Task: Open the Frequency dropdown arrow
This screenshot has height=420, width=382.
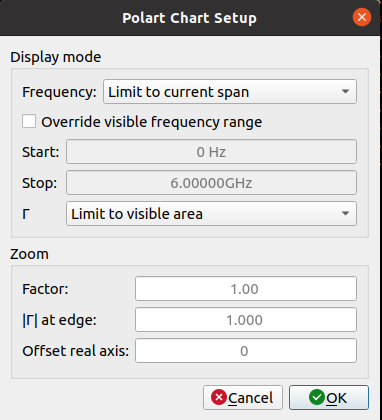Action: [345, 92]
